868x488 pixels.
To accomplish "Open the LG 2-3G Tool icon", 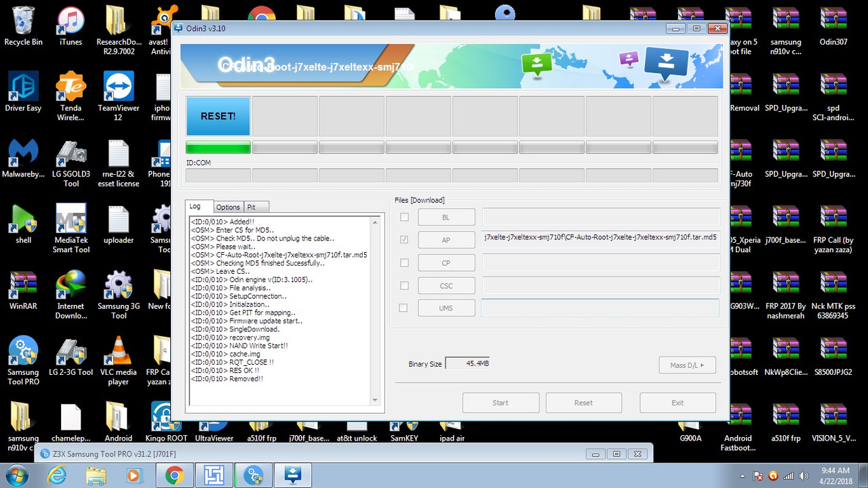I will click(x=71, y=357).
